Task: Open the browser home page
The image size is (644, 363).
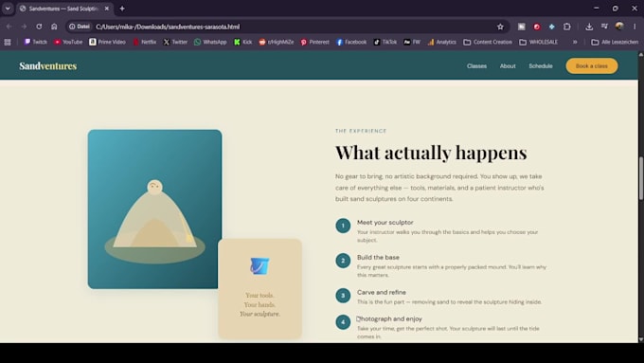Action: [54, 27]
